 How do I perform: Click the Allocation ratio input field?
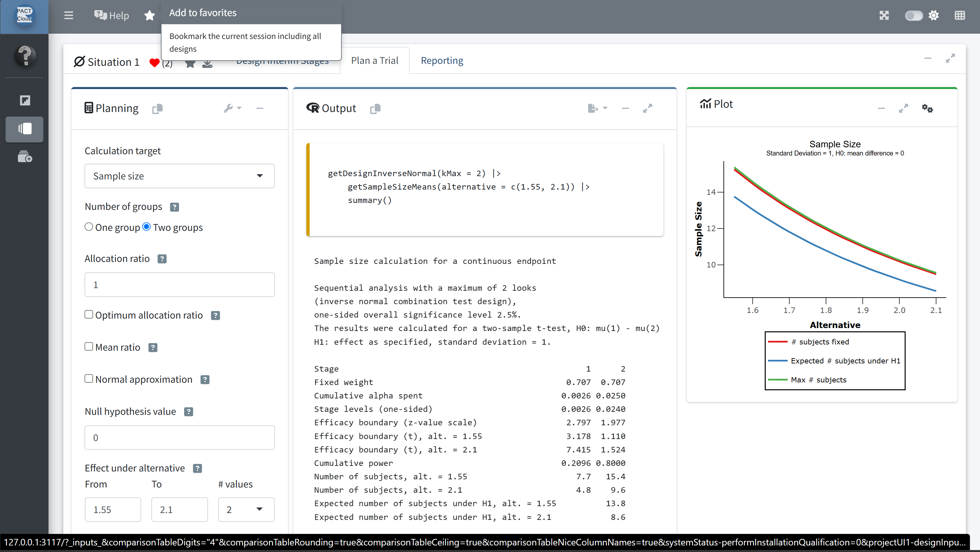[x=180, y=285]
